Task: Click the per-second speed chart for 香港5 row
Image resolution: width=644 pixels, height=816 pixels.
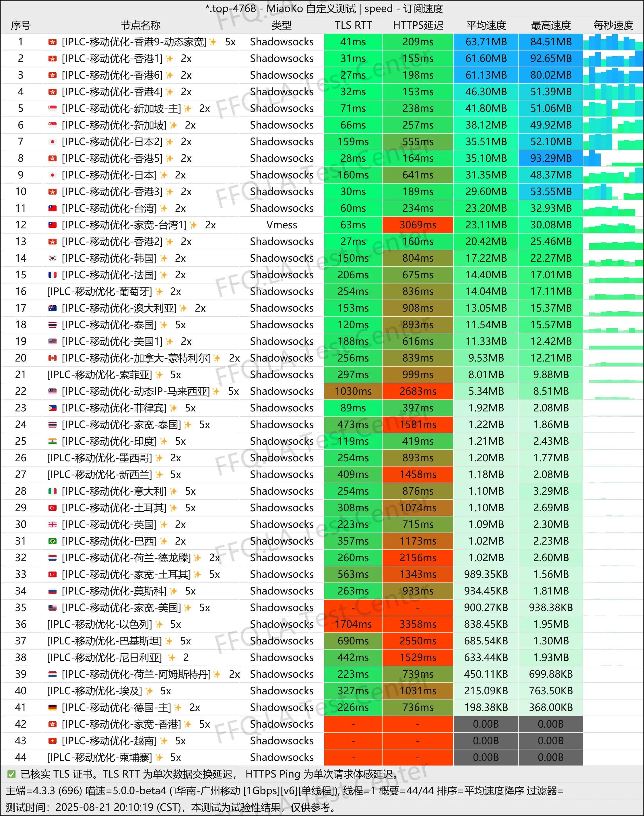Action: click(x=614, y=158)
